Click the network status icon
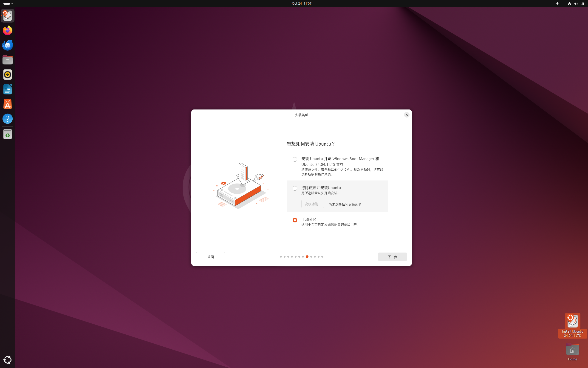This screenshot has width=588, height=368. (569, 3)
